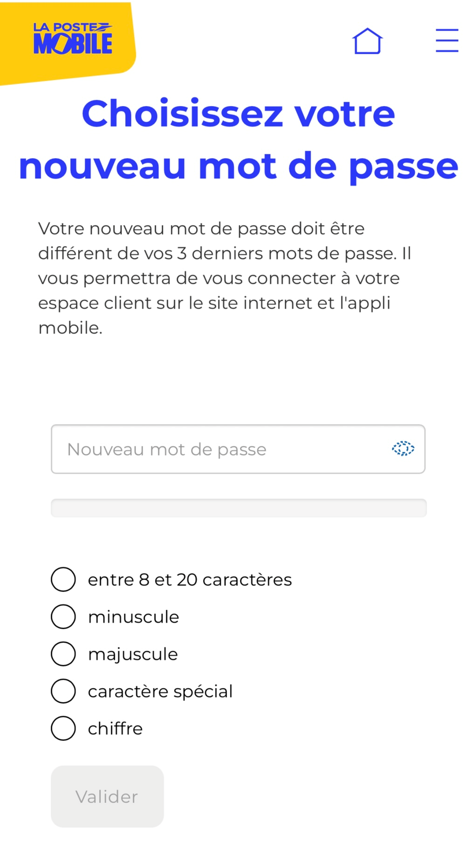Screen dimensions: 475x868
Task: Focus the Nouveau mot de passe field
Action: pyautogui.click(x=219, y=449)
